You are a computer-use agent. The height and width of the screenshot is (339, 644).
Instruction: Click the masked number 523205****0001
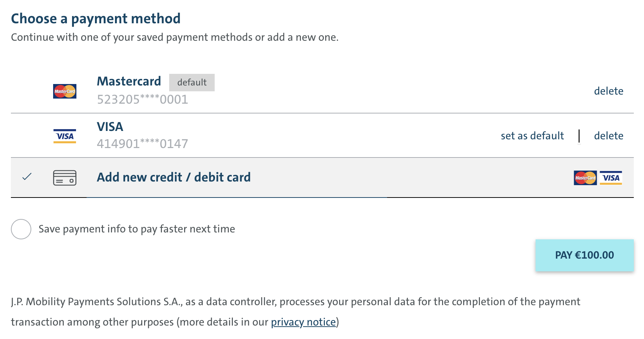click(142, 99)
